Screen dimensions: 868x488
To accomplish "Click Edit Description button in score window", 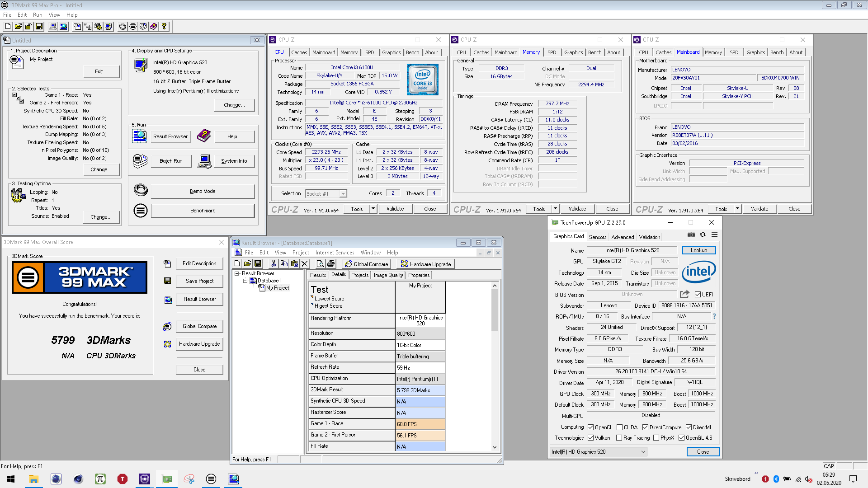I will point(199,263).
